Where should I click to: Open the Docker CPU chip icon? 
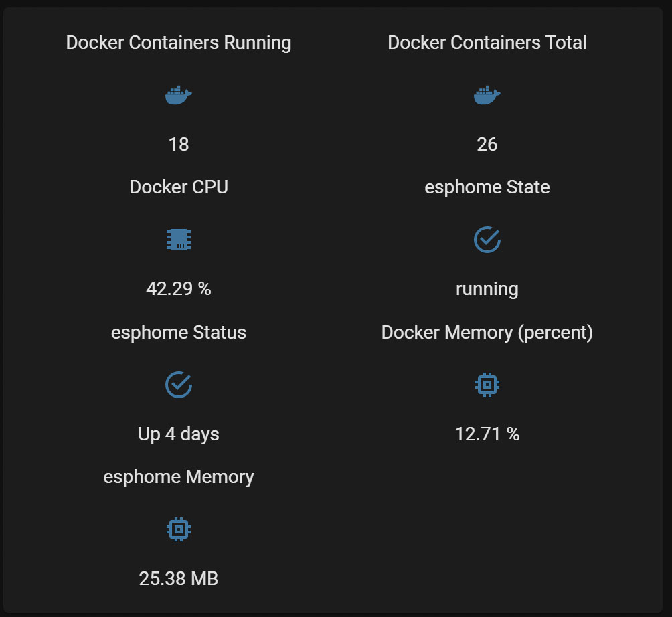pyautogui.click(x=179, y=240)
